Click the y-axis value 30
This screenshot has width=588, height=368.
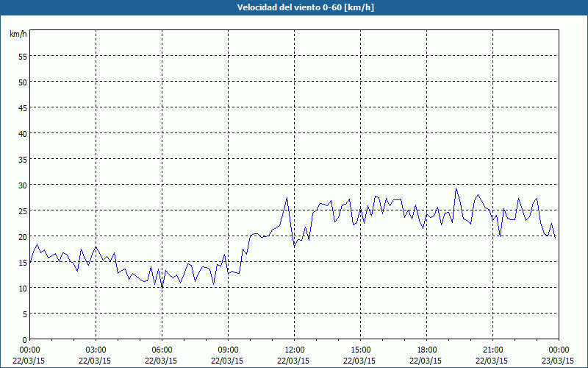click(23, 185)
